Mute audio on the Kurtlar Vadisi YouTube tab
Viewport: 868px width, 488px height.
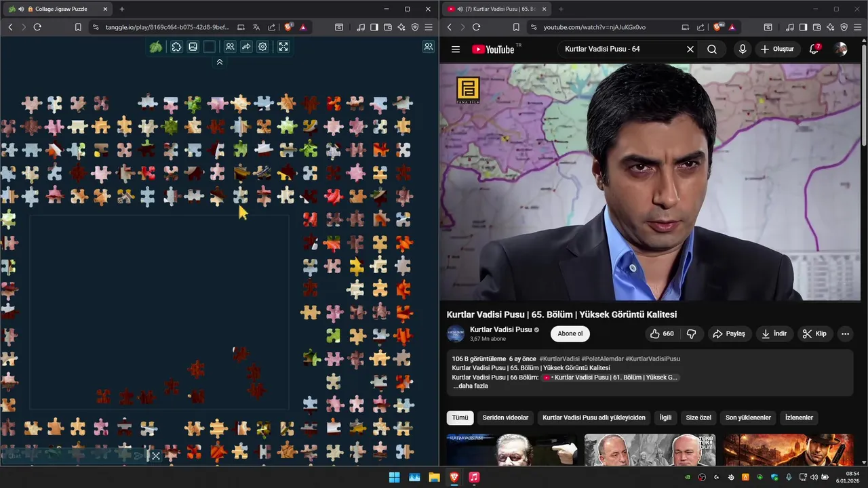460,9
